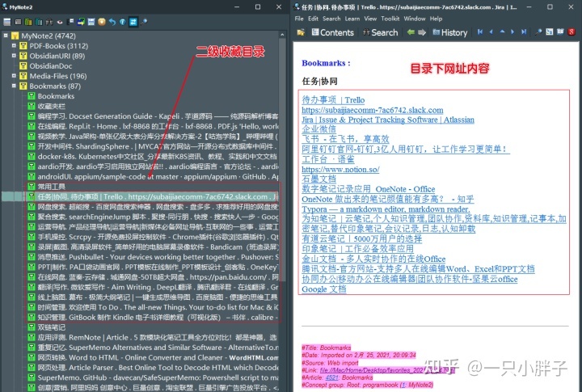Image resolution: width=582 pixels, height=392 pixels.
Task: Click the green export arrow icon in MyNote2 toolbar
Action: [x=81, y=22]
